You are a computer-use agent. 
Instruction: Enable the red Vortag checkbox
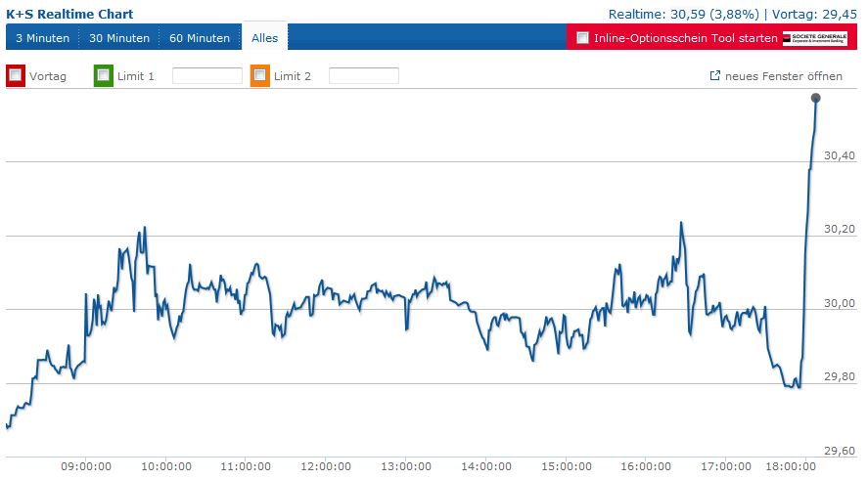coord(15,75)
